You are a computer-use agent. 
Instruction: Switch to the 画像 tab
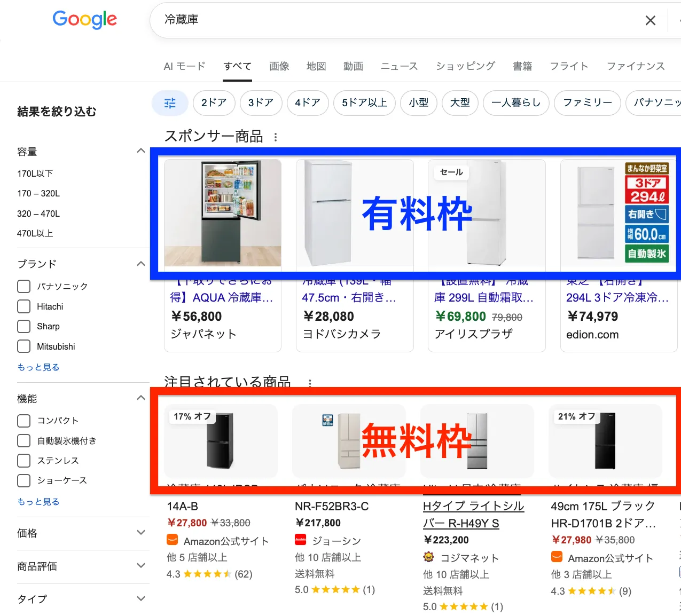click(x=279, y=66)
